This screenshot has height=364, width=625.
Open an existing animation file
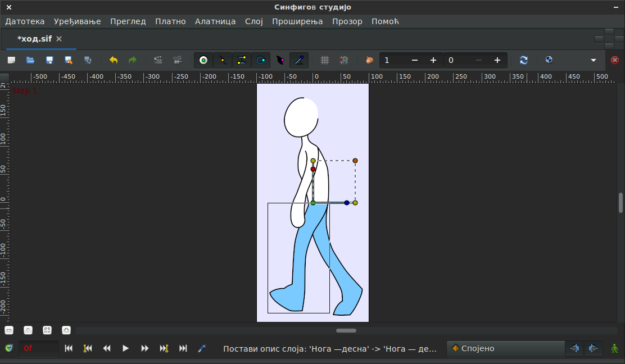30,60
